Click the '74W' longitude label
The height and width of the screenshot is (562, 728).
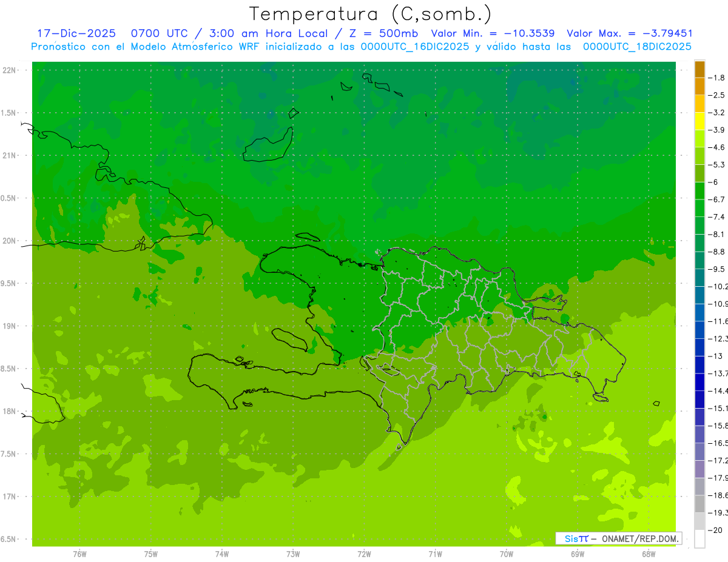pos(222,554)
